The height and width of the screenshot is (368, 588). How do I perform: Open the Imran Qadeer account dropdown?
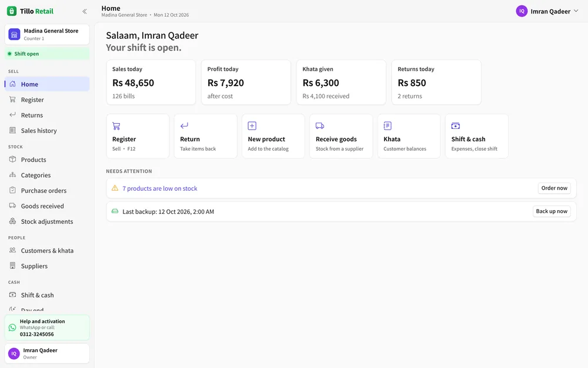pos(547,11)
